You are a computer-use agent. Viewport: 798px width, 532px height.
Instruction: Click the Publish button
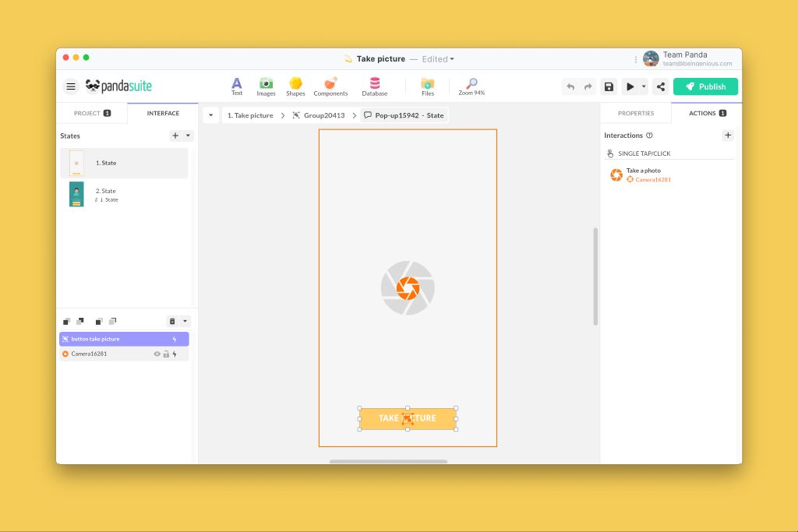(x=705, y=86)
